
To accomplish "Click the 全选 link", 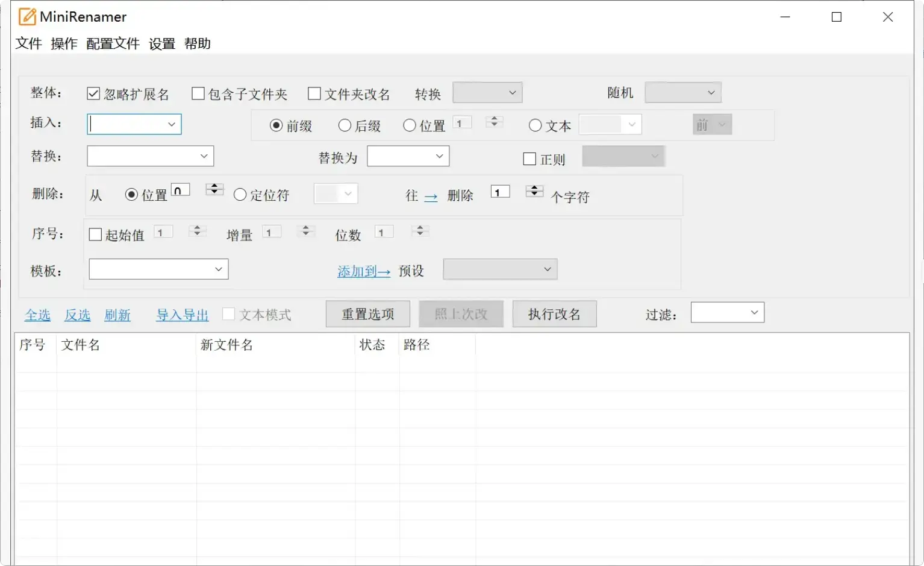I will [x=37, y=315].
